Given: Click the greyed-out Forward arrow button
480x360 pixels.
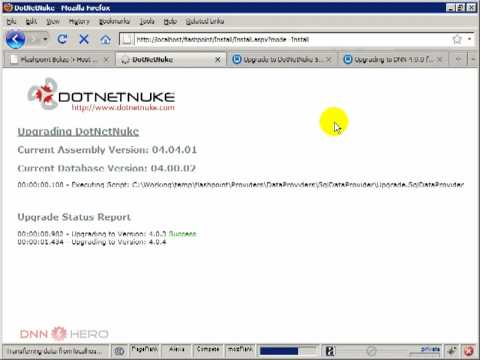Looking at the screenshot, I should point(34,39).
